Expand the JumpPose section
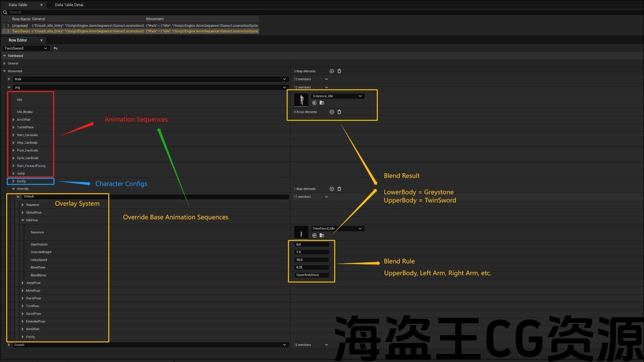The image size is (644, 362). tap(23, 283)
